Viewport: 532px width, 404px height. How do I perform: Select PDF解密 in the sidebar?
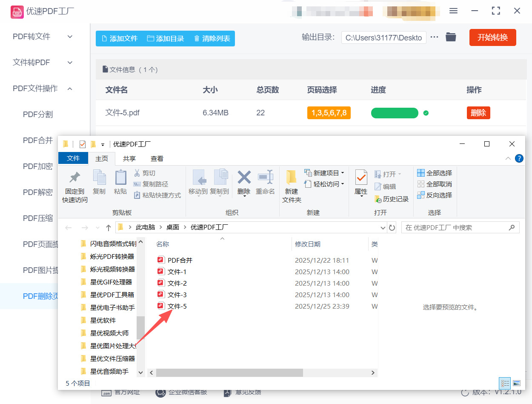click(38, 192)
